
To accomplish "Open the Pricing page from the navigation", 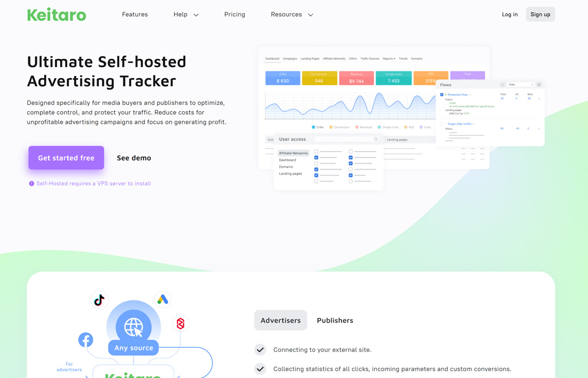I will click(x=235, y=14).
